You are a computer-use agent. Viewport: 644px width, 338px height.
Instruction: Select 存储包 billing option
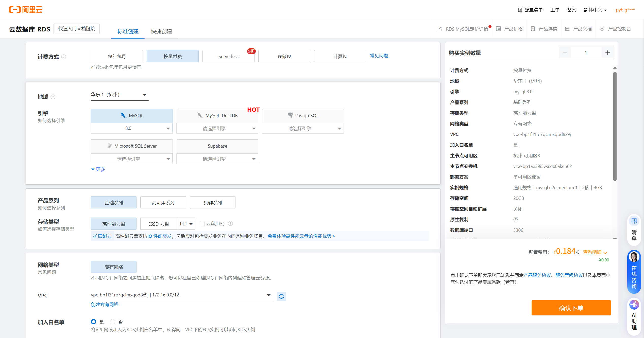pyautogui.click(x=284, y=56)
